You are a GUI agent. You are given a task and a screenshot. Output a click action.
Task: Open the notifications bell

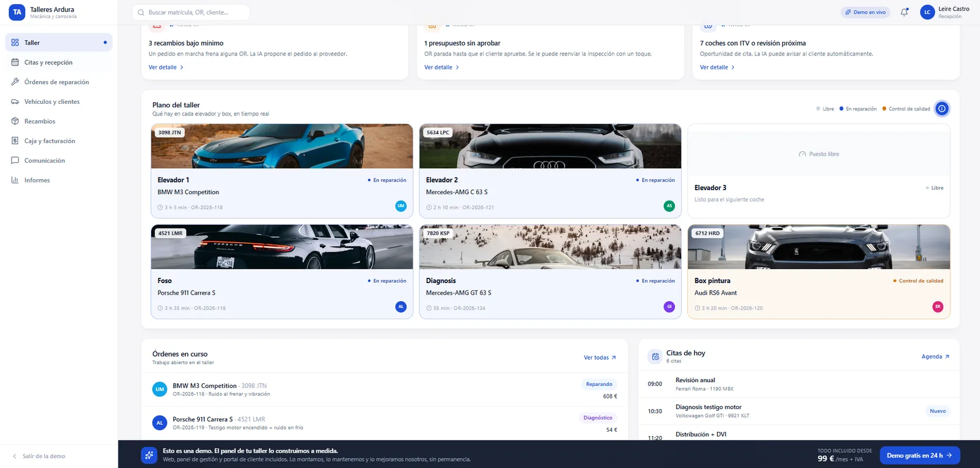904,12
